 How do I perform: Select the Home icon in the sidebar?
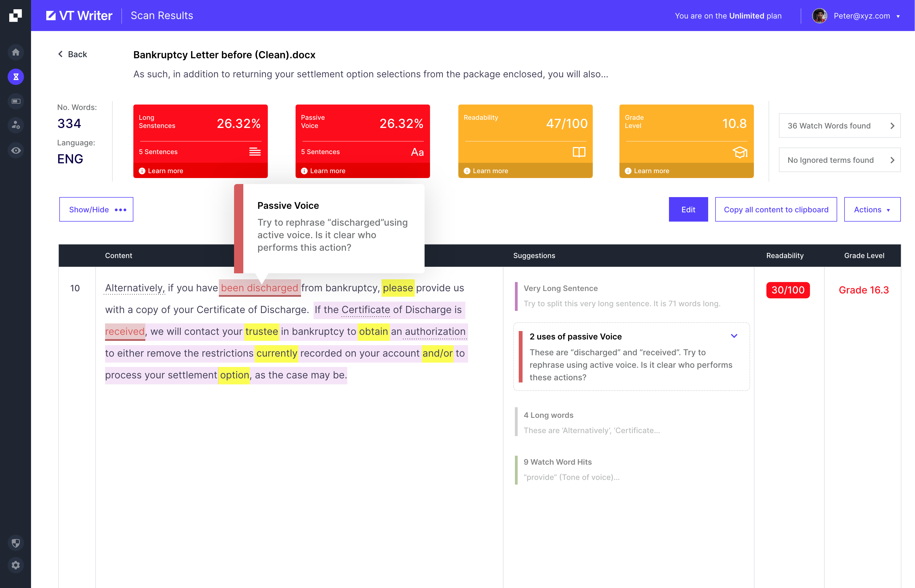16,52
